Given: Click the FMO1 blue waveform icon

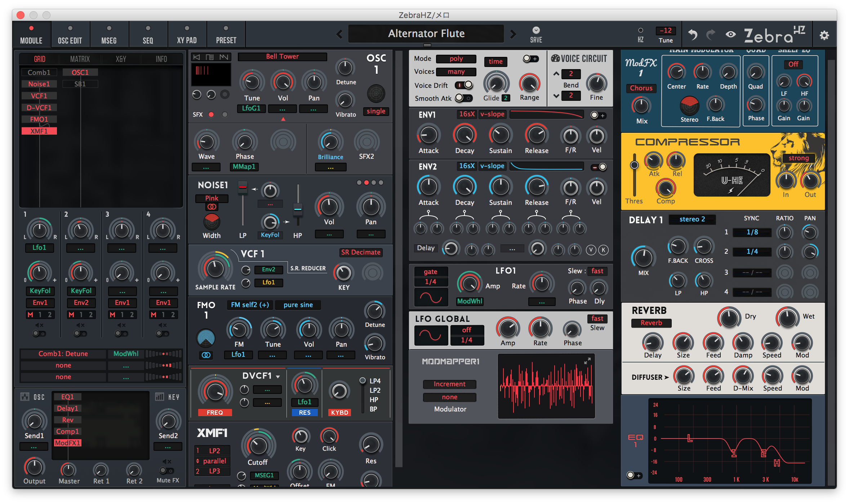Looking at the screenshot, I should click(206, 338).
